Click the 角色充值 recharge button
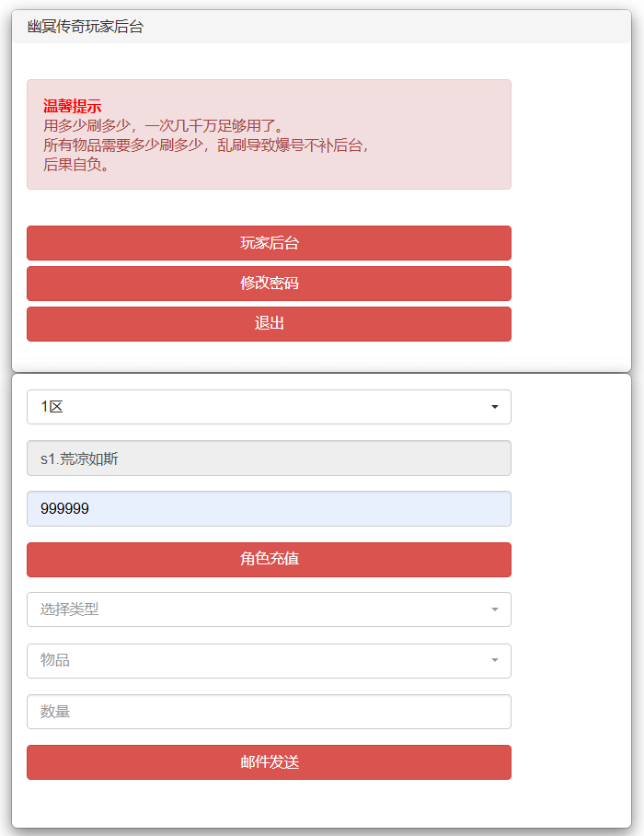The height and width of the screenshot is (836, 644). [269, 560]
